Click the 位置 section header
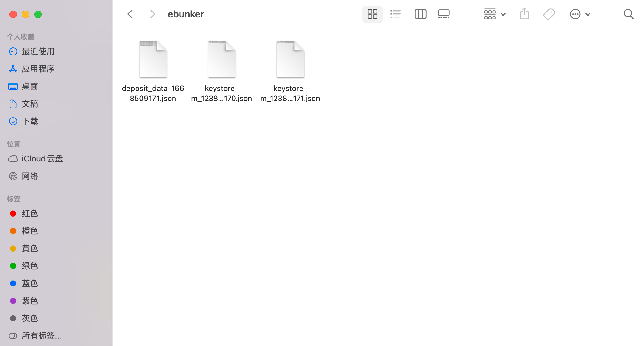The image size is (644, 346). [14, 144]
